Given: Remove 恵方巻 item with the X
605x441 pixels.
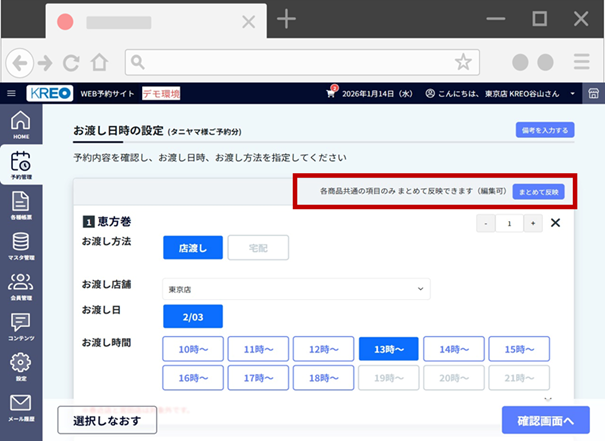Looking at the screenshot, I should tap(556, 223).
